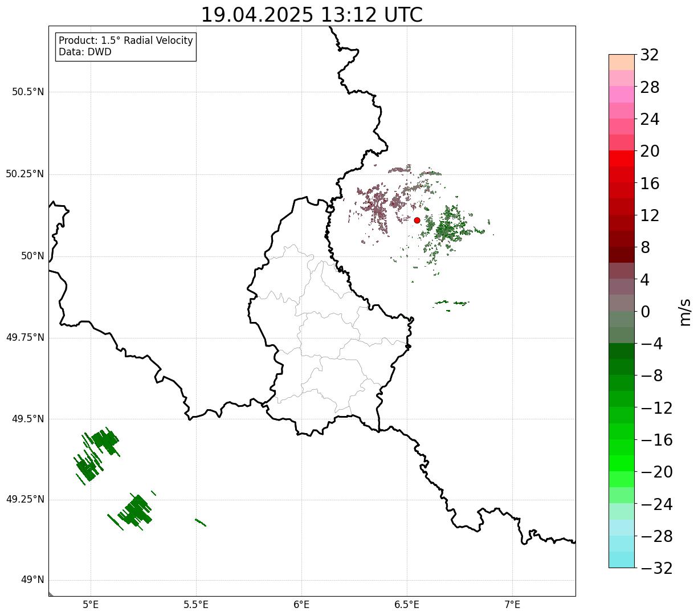Click the 6°E longitude tick label
The image size is (698, 616).
(x=301, y=605)
